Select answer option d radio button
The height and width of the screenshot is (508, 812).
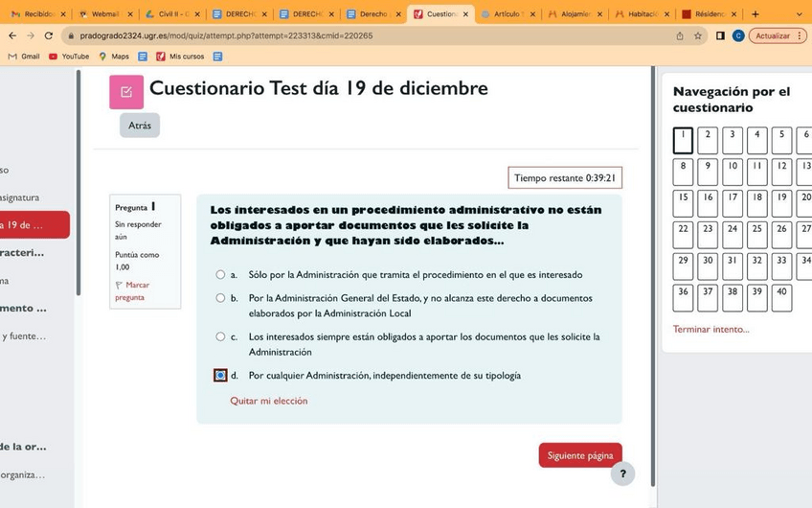point(220,376)
